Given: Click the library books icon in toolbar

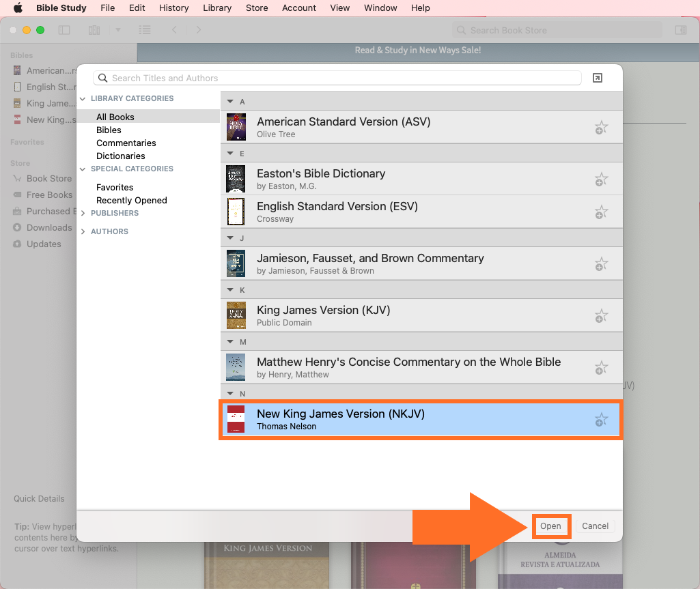Looking at the screenshot, I should [x=94, y=30].
